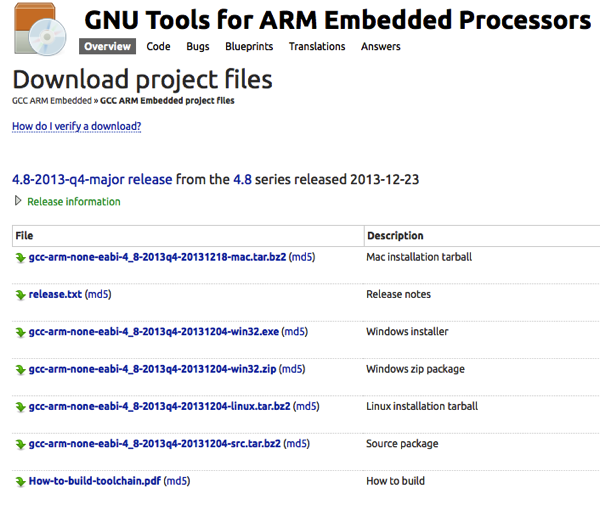Click green download arrow beside src.tar.bz2 file
This screenshot has width=600, height=505.
[x=20, y=444]
